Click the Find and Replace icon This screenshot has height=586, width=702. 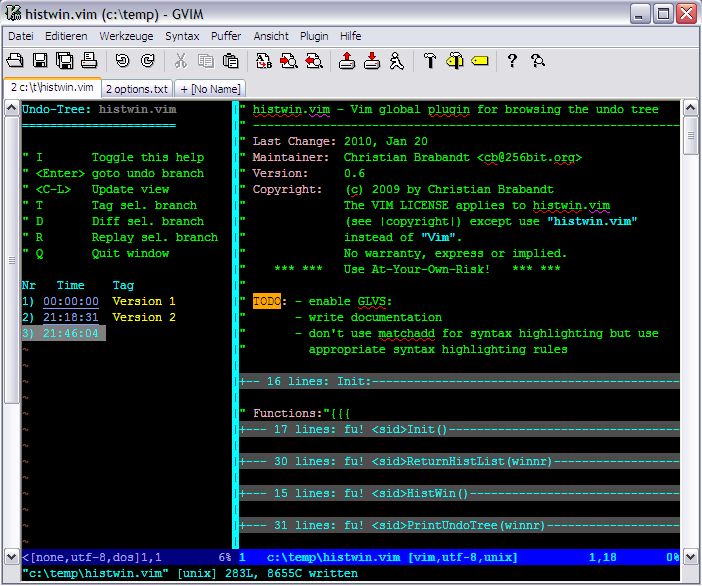click(x=264, y=61)
